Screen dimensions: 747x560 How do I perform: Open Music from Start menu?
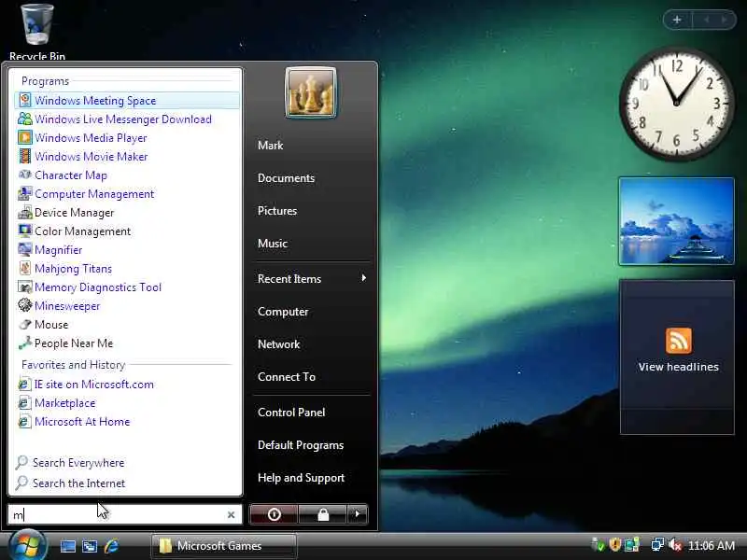(x=273, y=244)
